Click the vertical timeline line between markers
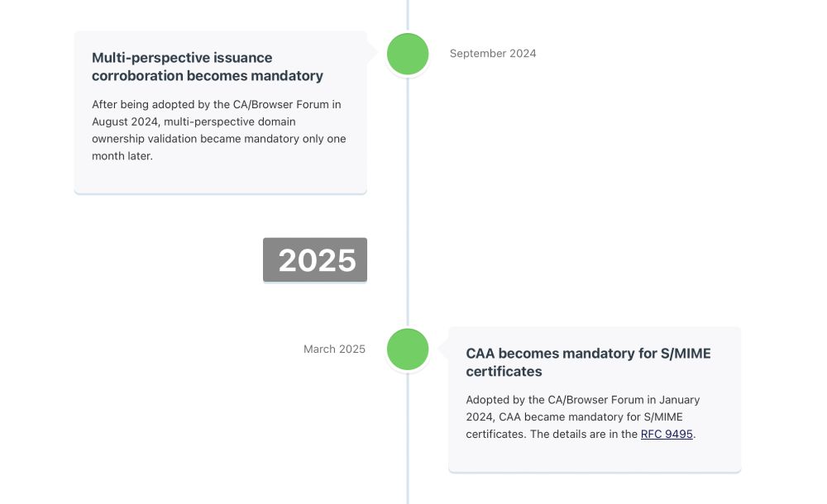This screenshot has width=827, height=504. coord(408,200)
